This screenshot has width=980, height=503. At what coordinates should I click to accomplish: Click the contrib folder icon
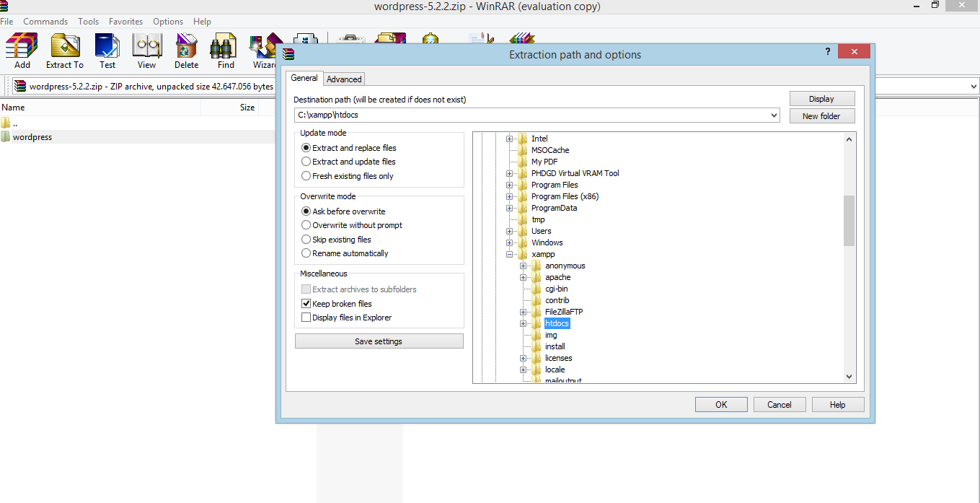[537, 300]
